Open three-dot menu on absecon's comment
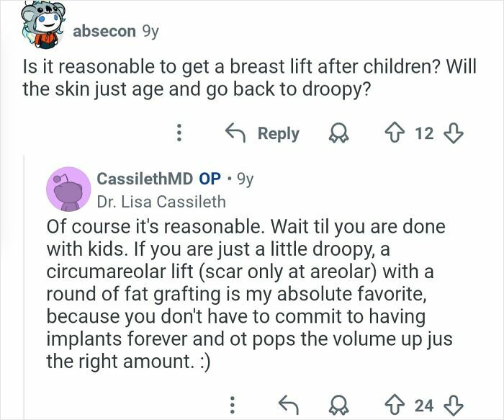 pyautogui.click(x=179, y=133)
